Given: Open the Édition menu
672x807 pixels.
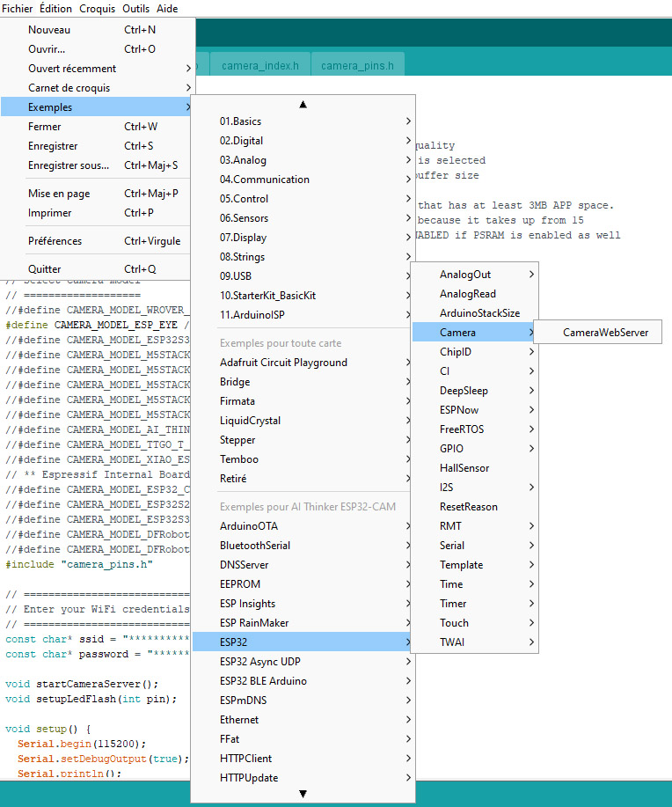Looking at the screenshot, I should 55,9.
